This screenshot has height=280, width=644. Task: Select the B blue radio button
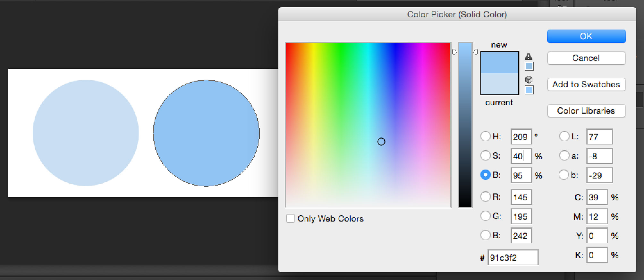point(485,235)
